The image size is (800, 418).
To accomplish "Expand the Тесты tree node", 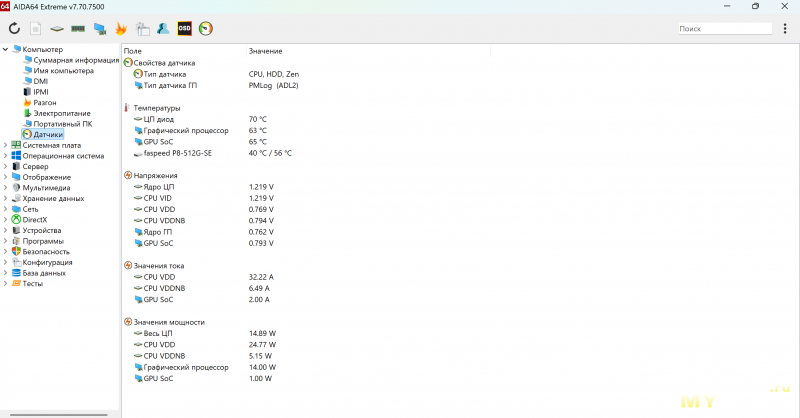I will click(x=6, y=283).
